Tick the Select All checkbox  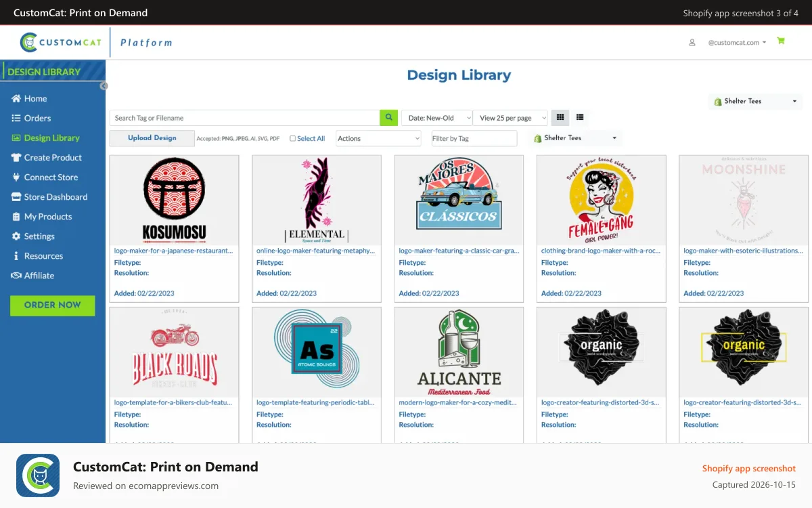click(x=293, y=139)
